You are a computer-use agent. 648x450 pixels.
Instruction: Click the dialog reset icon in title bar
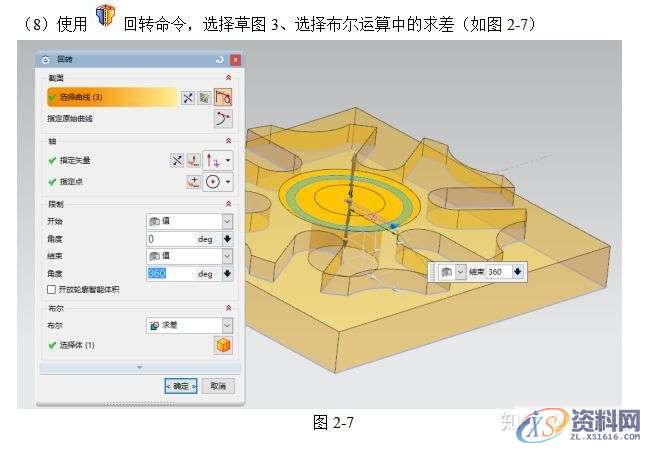[220, 60]
